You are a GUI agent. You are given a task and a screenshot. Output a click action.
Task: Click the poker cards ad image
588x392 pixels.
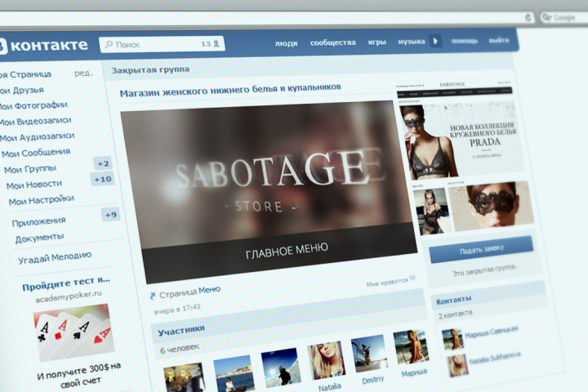click(x=73, y=332)
